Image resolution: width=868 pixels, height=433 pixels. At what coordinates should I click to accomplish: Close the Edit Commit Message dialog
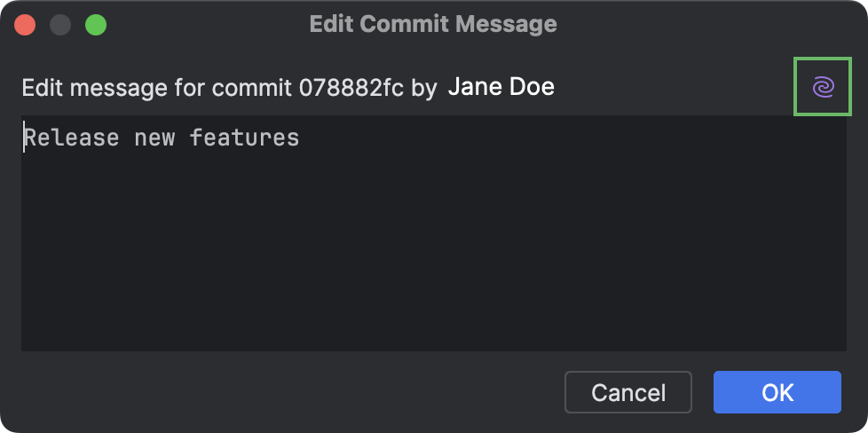[25, 25]
